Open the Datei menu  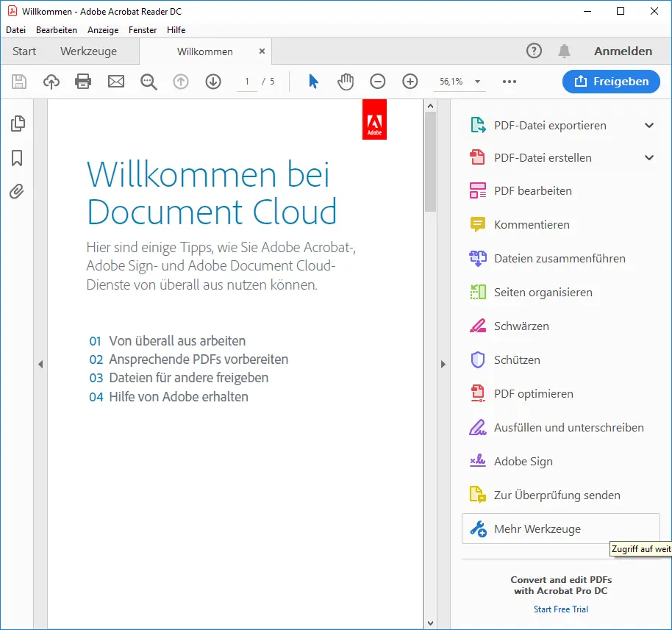coord(16,30)
